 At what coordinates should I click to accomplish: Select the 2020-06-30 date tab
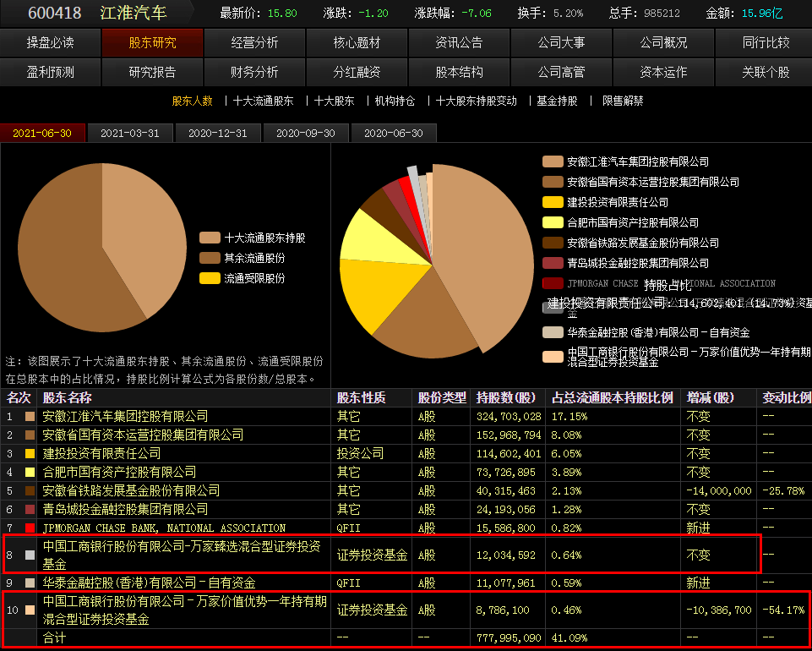[x=394, y=134]
